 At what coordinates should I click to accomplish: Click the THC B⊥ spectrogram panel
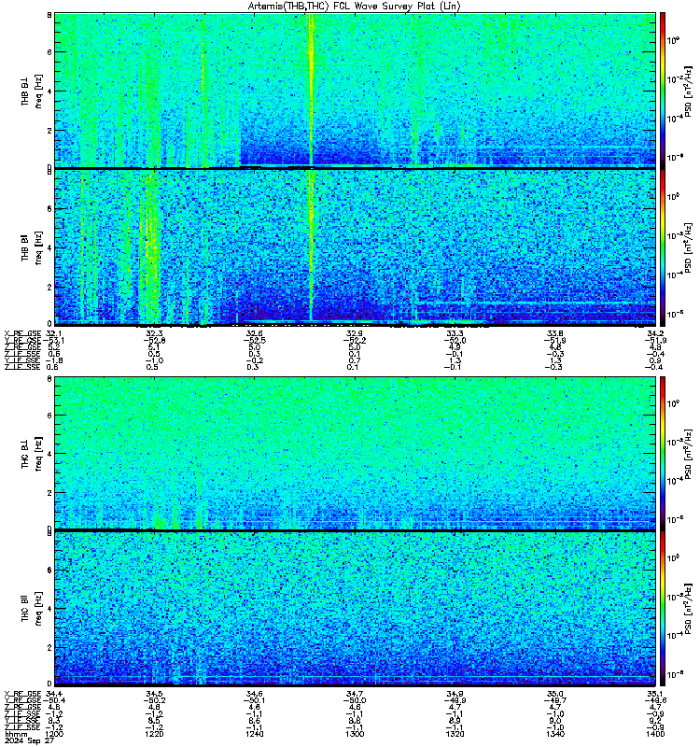coord(355,453)
